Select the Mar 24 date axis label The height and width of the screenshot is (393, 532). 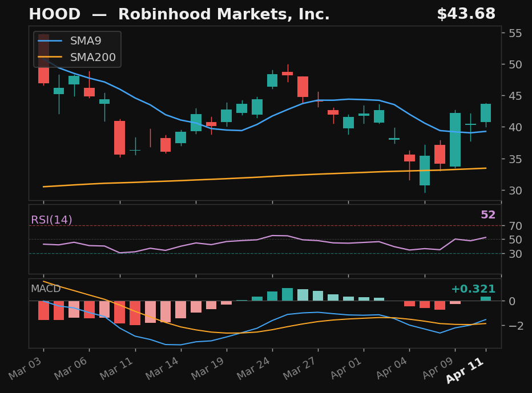coord(254,368)
